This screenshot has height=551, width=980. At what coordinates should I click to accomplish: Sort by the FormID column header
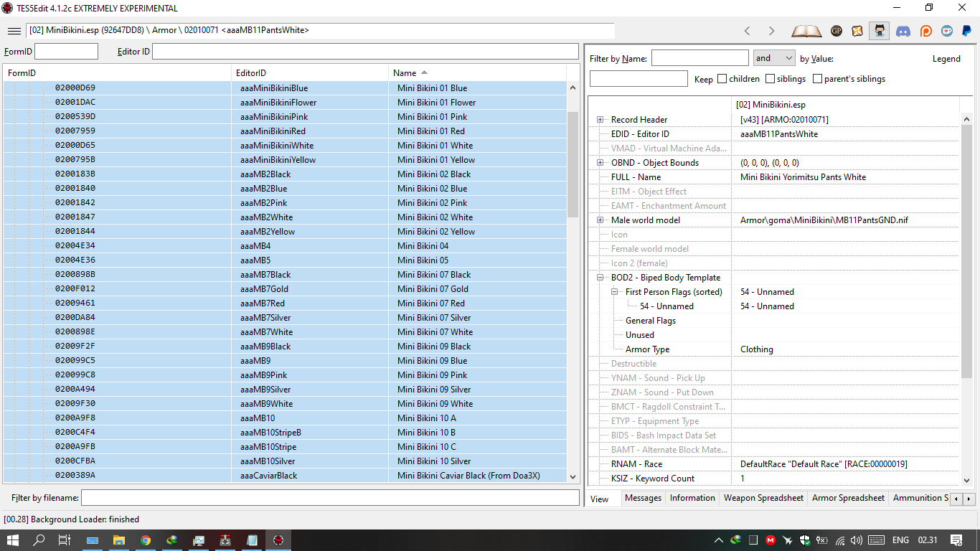(118, 72)
